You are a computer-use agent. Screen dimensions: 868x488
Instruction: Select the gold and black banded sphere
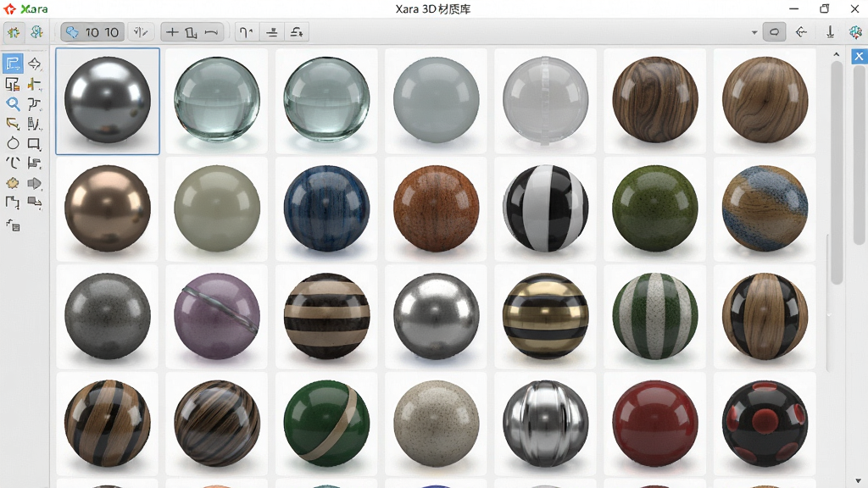(x=545, y=316)
